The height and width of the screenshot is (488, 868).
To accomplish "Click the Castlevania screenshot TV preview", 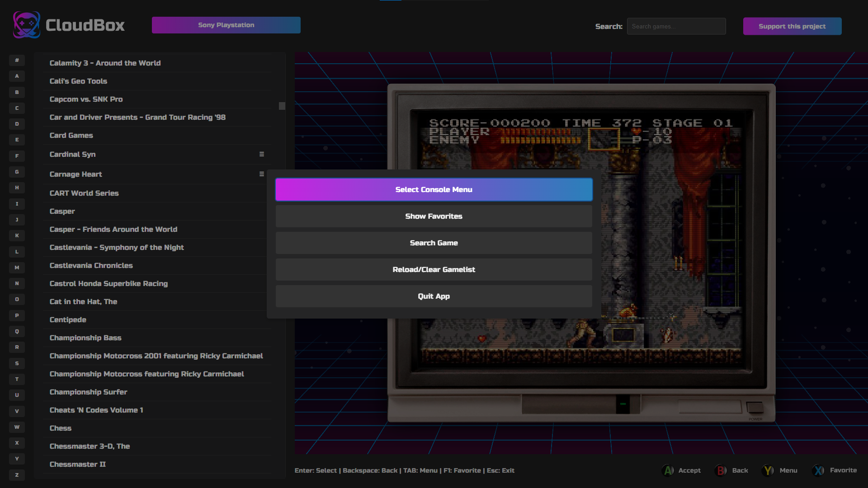I will 581,253.
